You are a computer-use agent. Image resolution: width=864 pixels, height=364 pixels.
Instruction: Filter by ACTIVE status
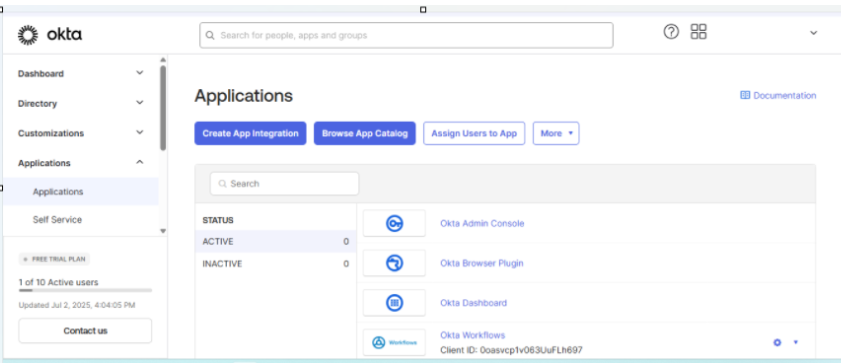pos(276,241)
